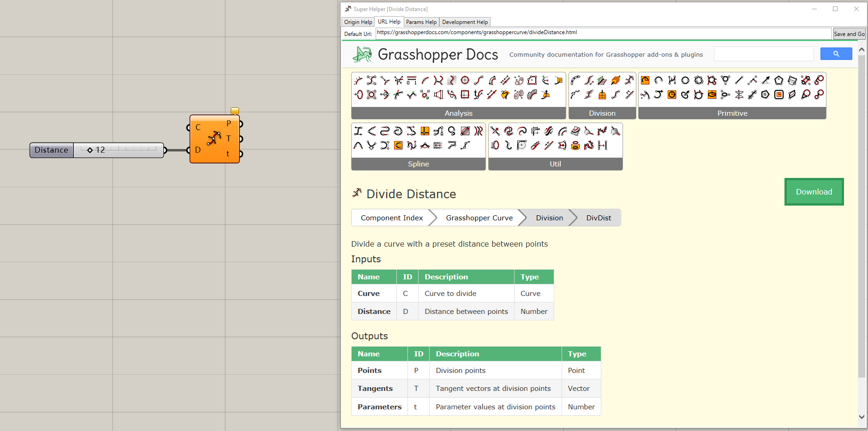
Task: Open the rounded Rectangle icon in Primitive panel
Action: [x=779, y=95]
